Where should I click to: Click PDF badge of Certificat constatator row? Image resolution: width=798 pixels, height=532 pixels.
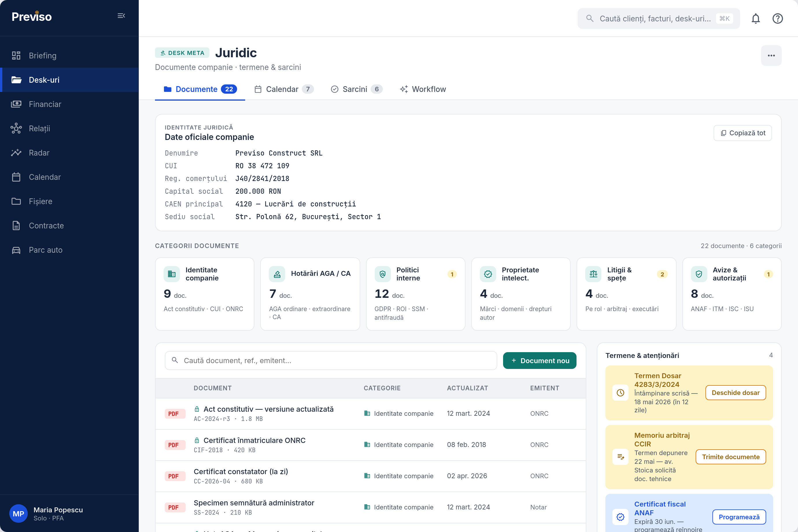175,476
